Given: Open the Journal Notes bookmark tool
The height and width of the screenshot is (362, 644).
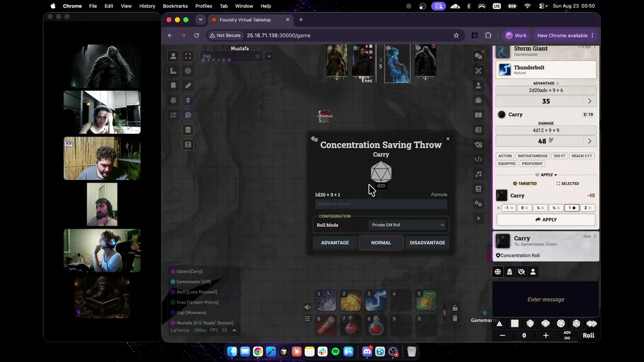Looking at the screenshot, I should [x=173, y=85].
